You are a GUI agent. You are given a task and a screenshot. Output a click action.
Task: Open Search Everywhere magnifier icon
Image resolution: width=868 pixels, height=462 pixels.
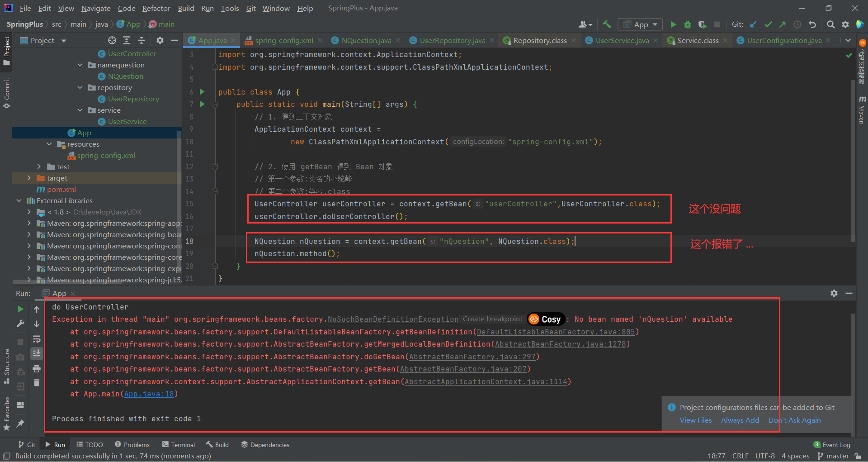[x=830, y=24]
